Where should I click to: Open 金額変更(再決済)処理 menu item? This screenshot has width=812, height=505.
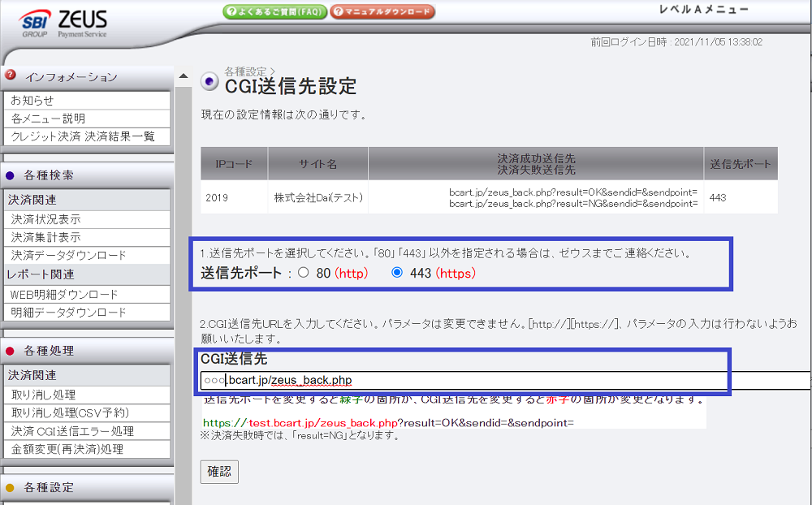[x=87, y=449]
